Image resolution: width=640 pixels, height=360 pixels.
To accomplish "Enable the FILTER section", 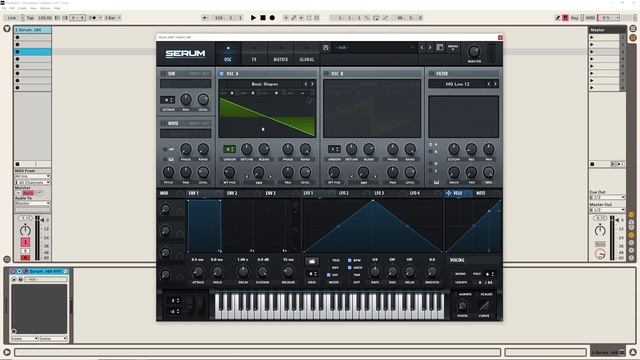I will (431, 73).
